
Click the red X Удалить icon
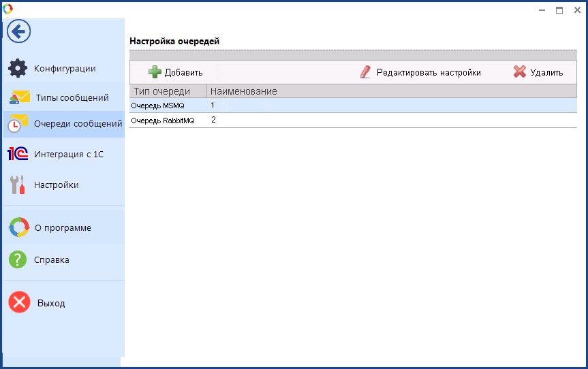point(520,71)
